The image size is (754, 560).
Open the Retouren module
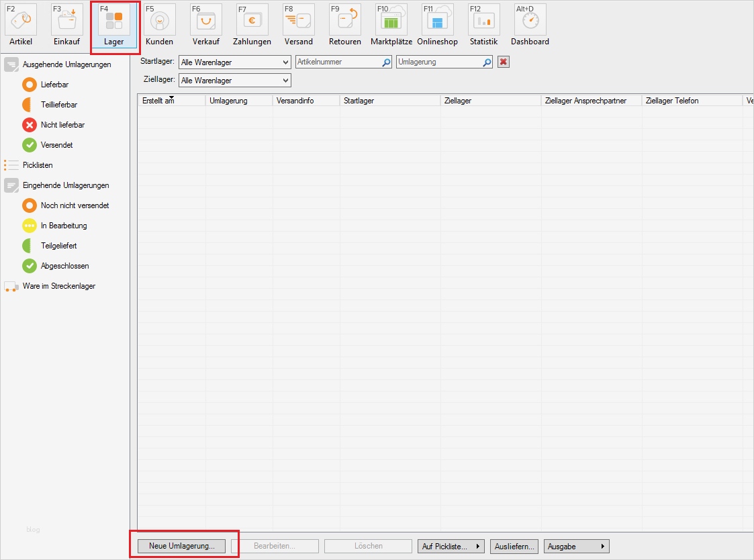[344, 24]
